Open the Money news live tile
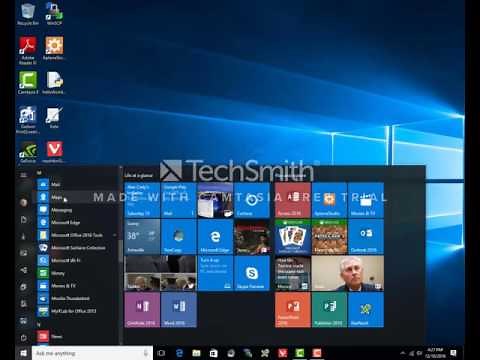The image size is (480, 360). pos(293,273)
